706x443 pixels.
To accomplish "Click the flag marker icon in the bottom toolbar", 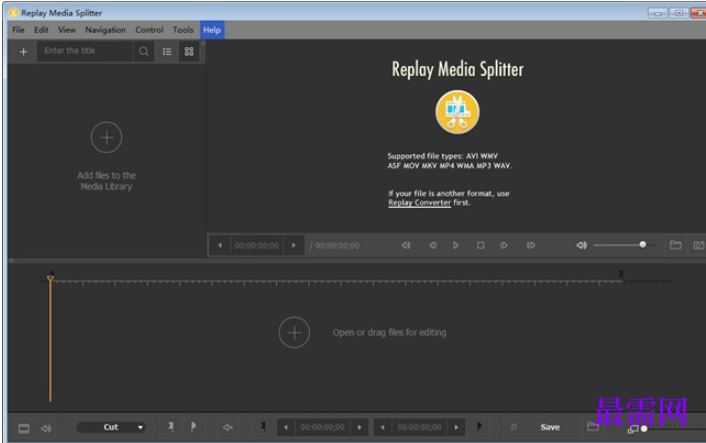I will coord(193,426).
